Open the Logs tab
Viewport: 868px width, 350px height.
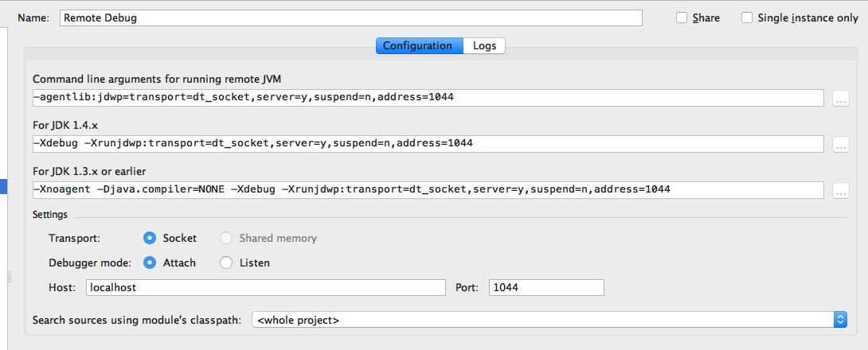484,46
